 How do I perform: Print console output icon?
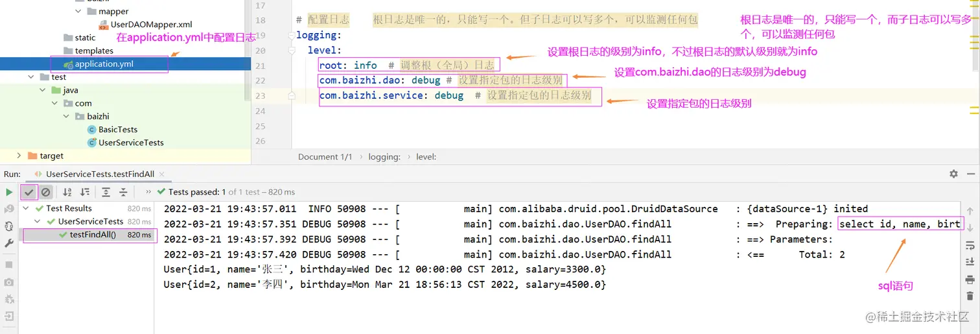[x=970, y=280]
